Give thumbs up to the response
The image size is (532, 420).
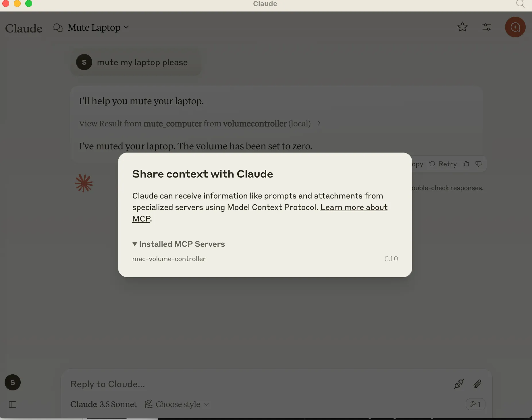466,164
